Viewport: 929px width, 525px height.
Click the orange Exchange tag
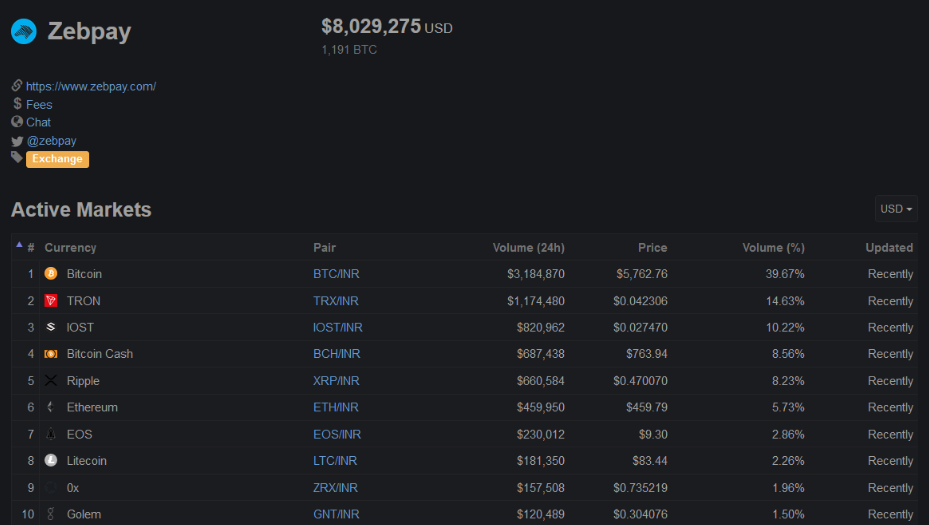click(x=57, y=159)
